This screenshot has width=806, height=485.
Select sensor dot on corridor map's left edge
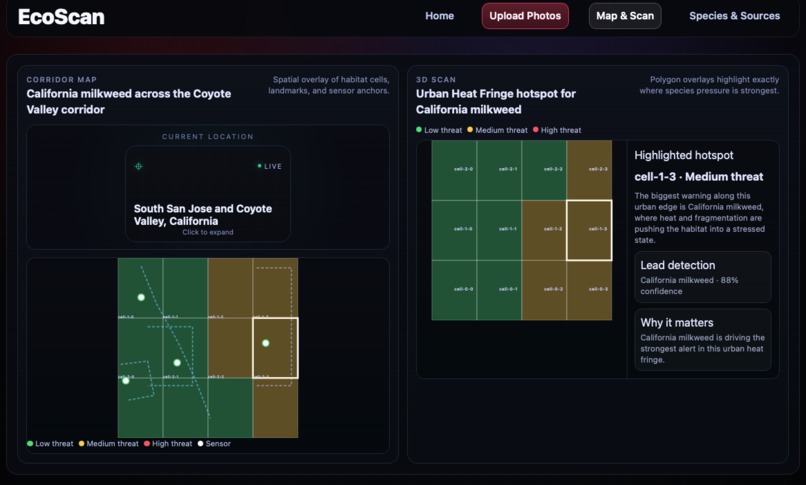tap(126, 381)
